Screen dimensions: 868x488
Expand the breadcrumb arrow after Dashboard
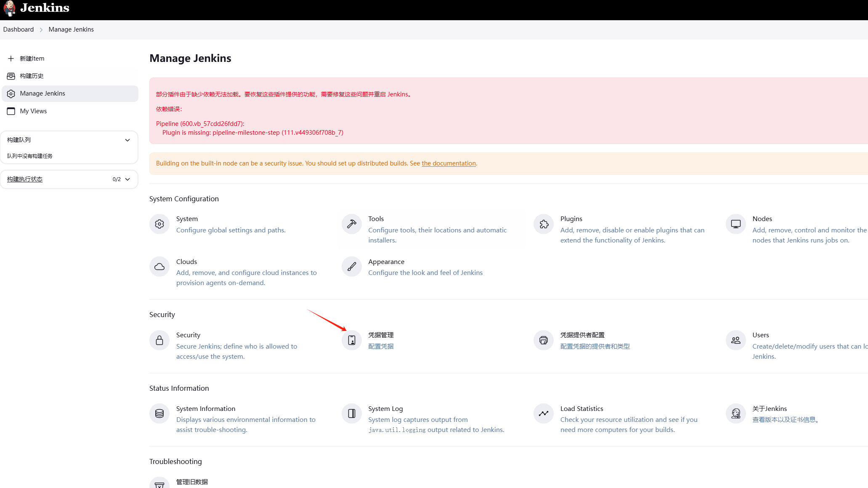(x=41, y=30)
